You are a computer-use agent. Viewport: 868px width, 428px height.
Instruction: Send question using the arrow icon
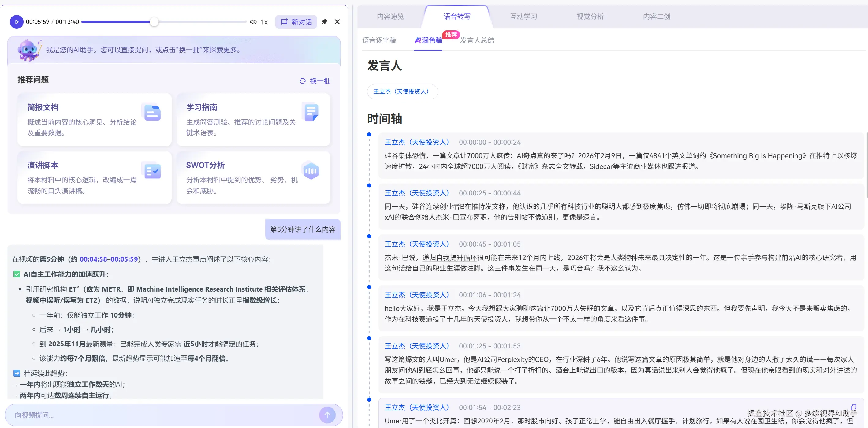[327, 415]
